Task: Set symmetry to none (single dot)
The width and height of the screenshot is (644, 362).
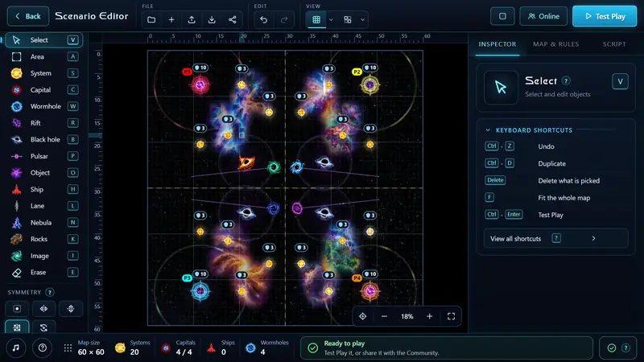Action: tap(17, 309)
